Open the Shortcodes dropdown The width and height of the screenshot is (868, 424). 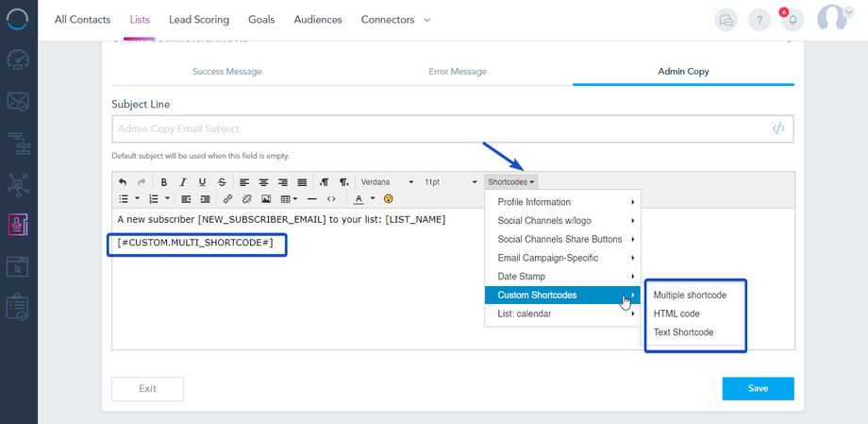(x=511, y=182)
